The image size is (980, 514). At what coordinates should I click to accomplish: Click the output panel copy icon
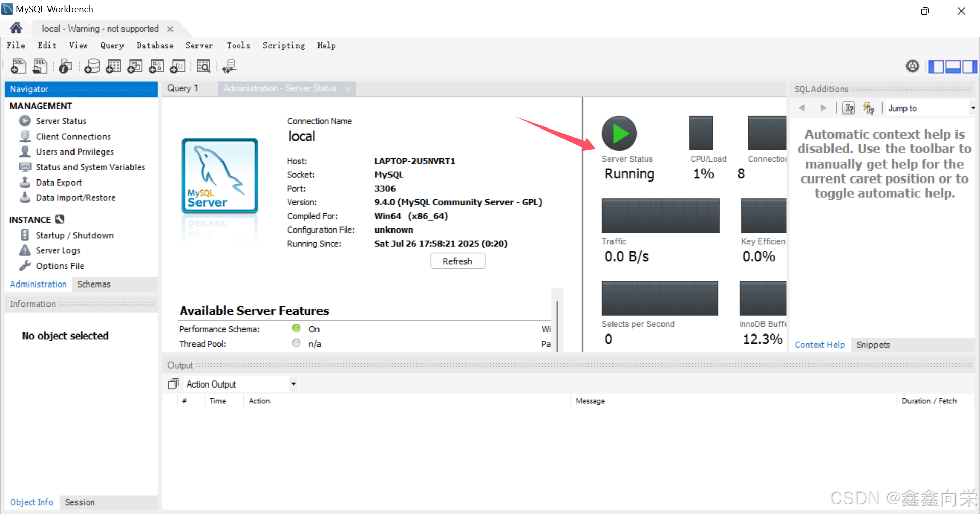coord(174,383)
